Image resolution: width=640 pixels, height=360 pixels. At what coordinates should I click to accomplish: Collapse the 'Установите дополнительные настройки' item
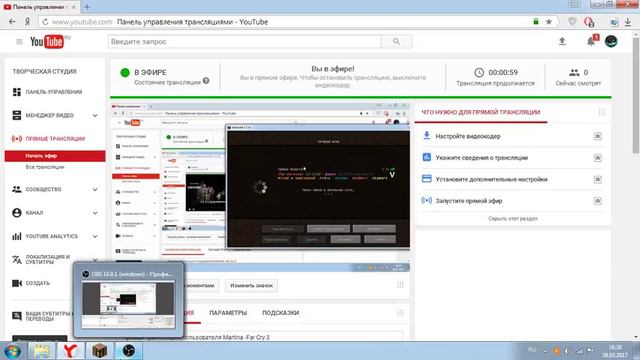598,179
